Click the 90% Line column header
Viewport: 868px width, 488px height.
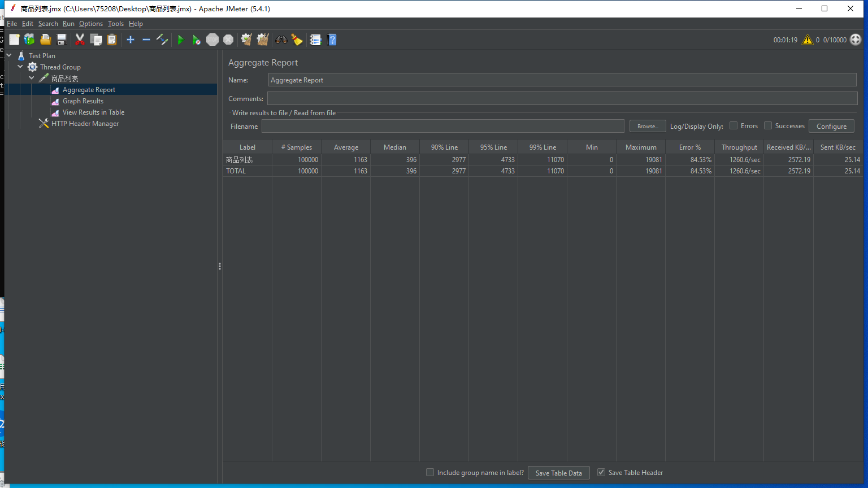pyautogui.click(x=444, y=147)
